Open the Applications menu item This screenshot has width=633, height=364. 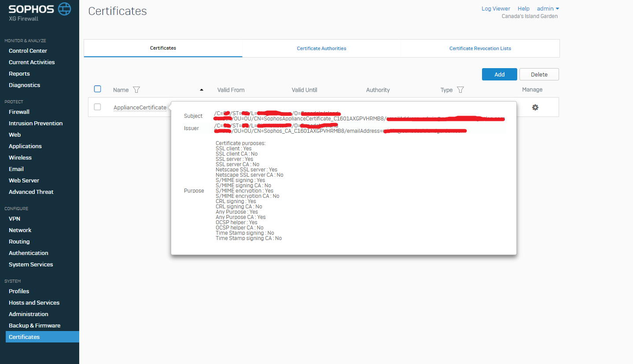25,146
